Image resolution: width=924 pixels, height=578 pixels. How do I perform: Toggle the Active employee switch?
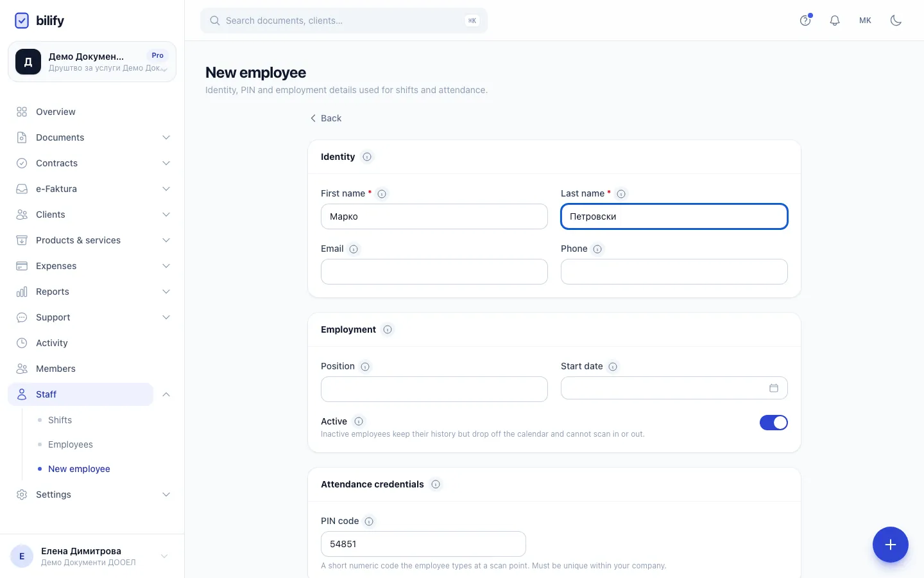pyautogui.click(x=774, y=423)
